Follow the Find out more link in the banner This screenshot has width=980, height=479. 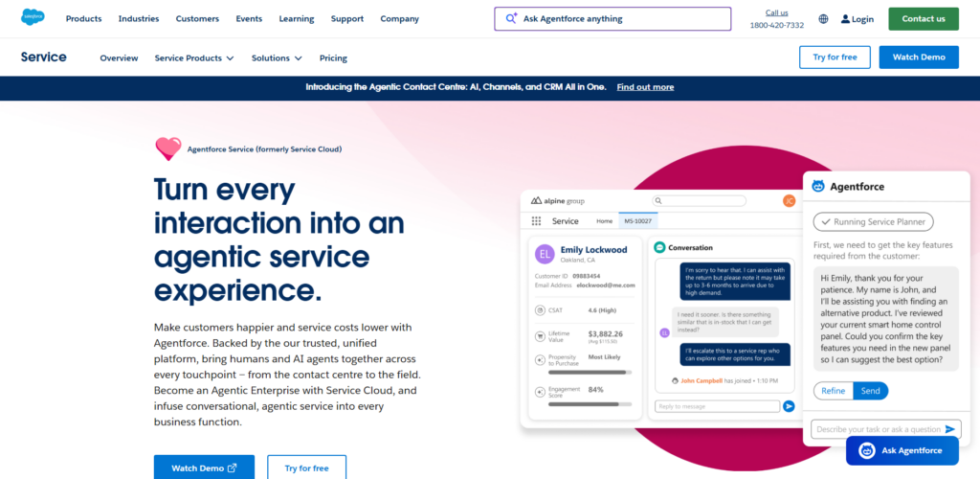tap(645, 87)
